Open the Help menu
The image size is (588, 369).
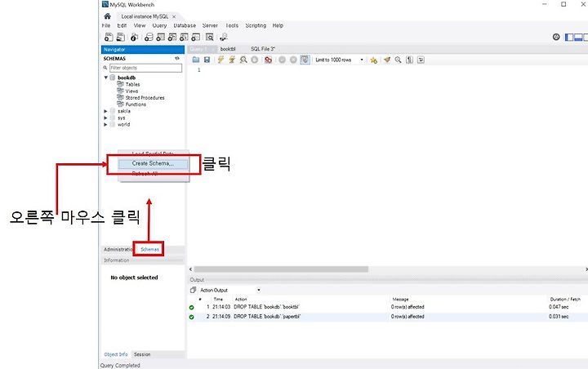point(278,25)
